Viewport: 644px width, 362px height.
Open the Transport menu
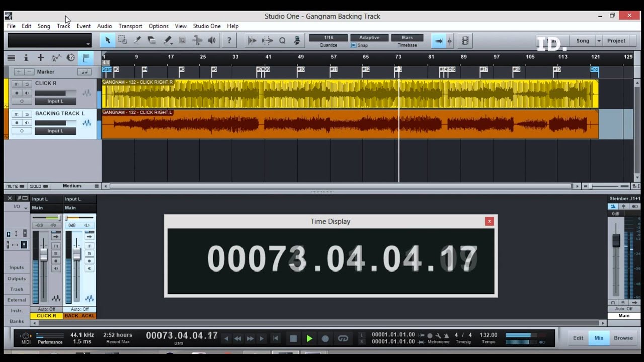(130, 26)
